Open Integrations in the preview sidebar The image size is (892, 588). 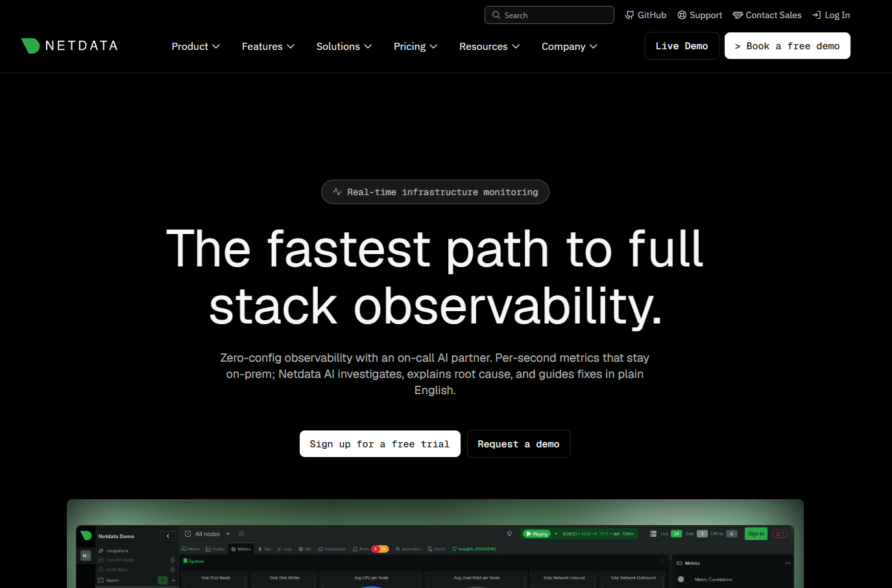[x=114, y=551]
